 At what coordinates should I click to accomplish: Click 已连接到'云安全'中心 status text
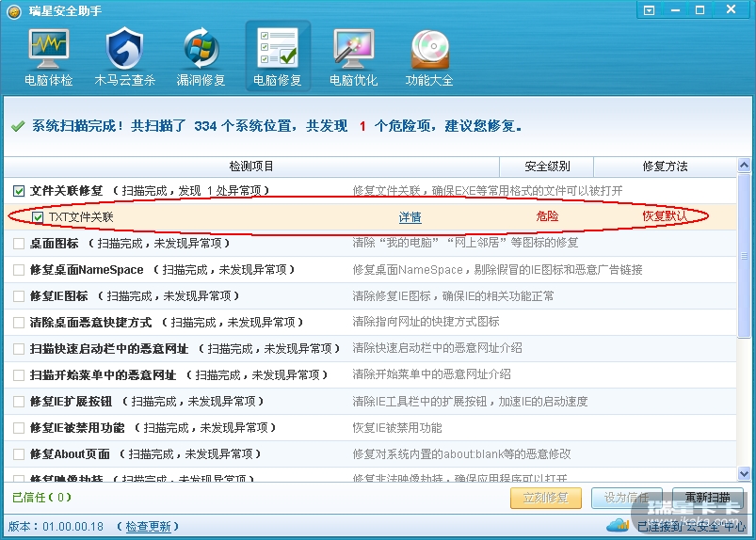pyautogui.click(x=691, y=527)
